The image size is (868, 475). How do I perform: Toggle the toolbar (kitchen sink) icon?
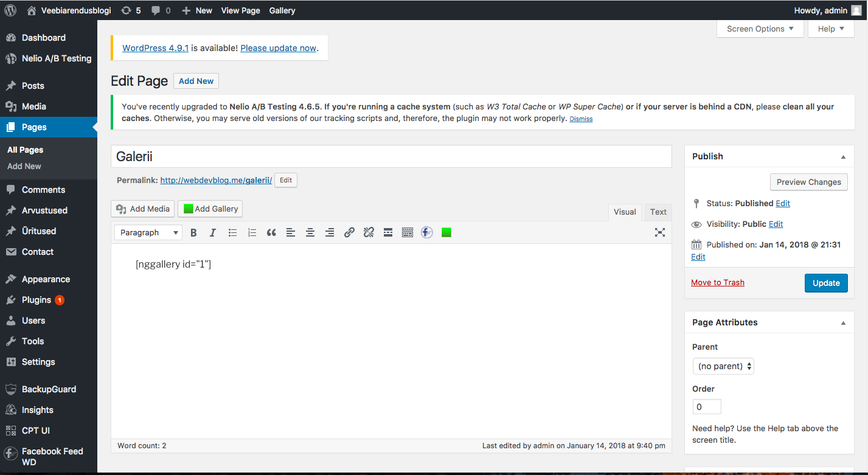[x=408, y=232]
